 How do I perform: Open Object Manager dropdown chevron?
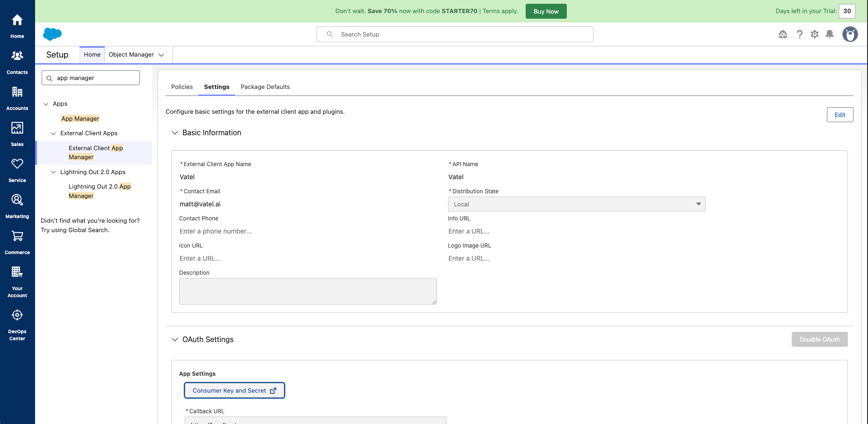tap(161, 55)
